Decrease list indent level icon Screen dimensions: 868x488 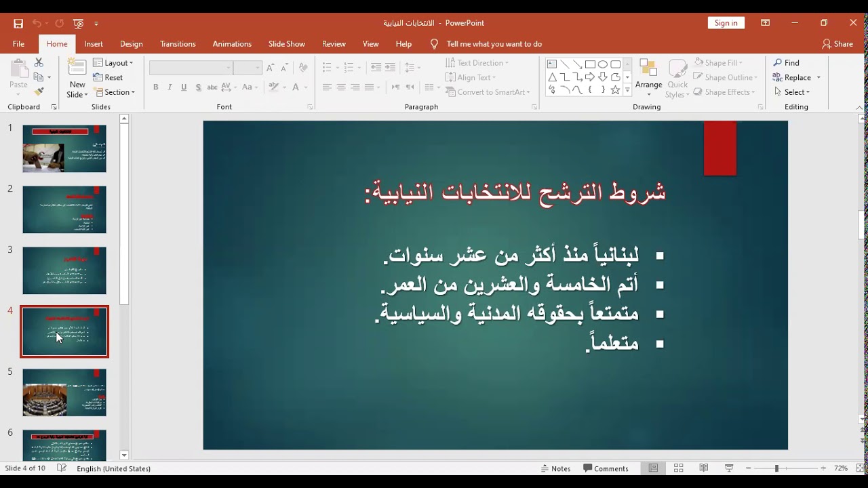[x=376, y=68]
